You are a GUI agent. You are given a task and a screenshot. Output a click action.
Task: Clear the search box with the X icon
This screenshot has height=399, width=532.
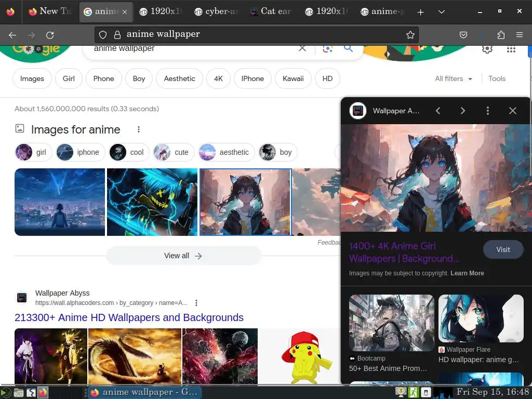click(x=302, y=48)
